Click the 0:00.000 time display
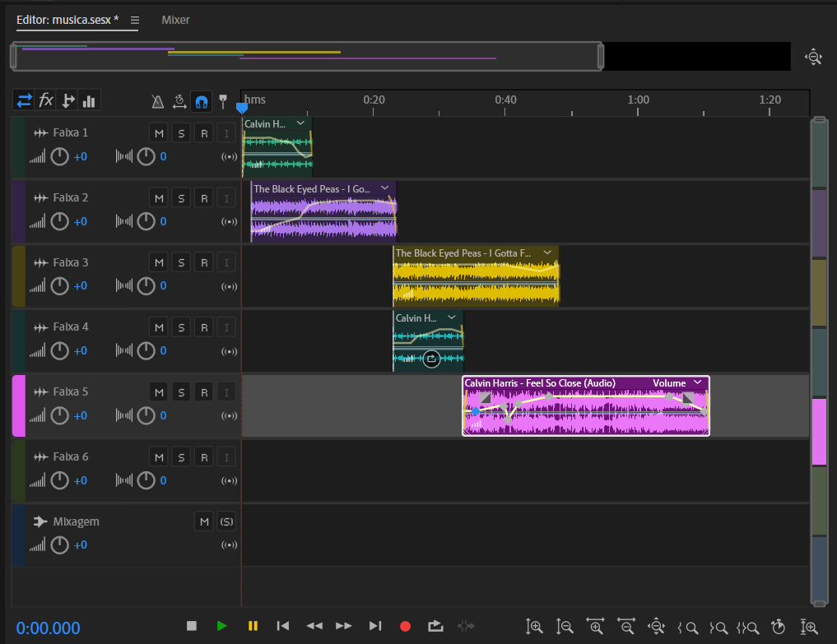The width and height of the screenshot is (837, 644). click(x=49, y=628)
